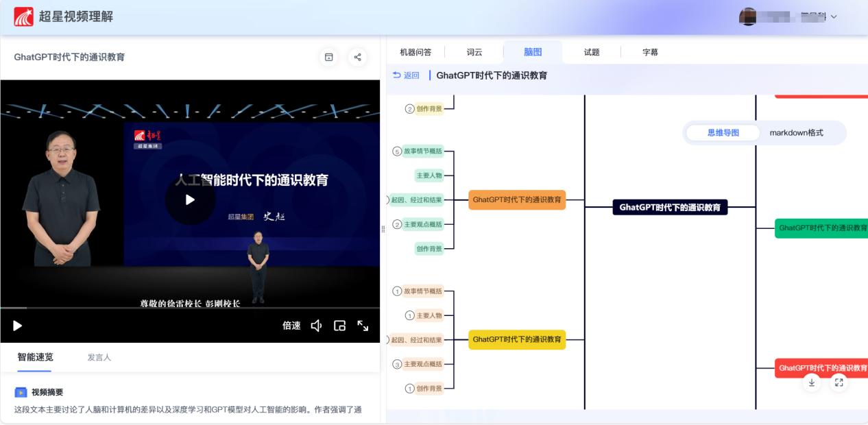Select 思维导图 display mode

coord(723,133)
